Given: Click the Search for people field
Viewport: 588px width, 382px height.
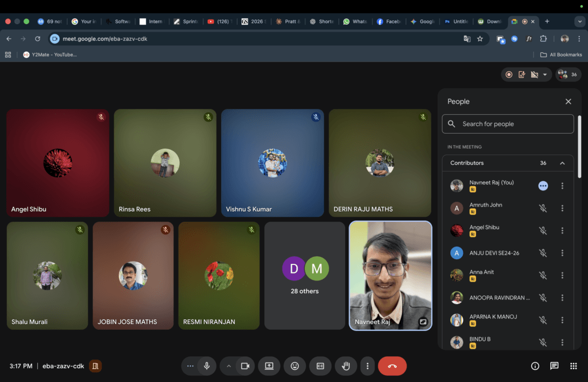Looking at the screenshot, I should click(x=508, y=124).
